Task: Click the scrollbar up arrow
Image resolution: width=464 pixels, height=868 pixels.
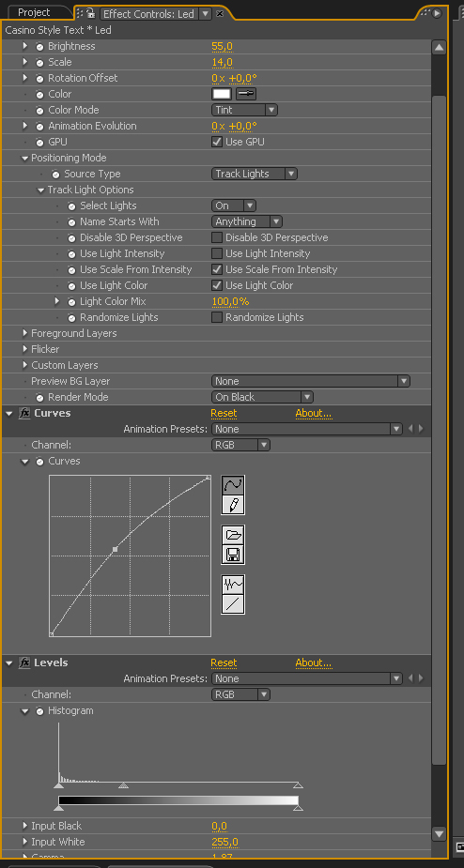Action: coord(439,48)
